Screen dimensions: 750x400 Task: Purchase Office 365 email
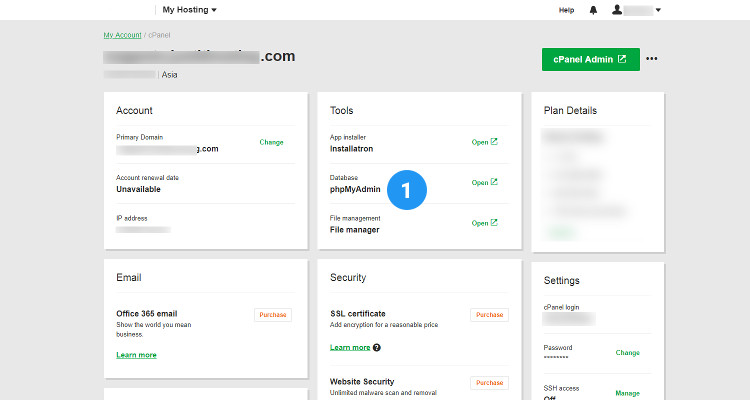[273, 315]
